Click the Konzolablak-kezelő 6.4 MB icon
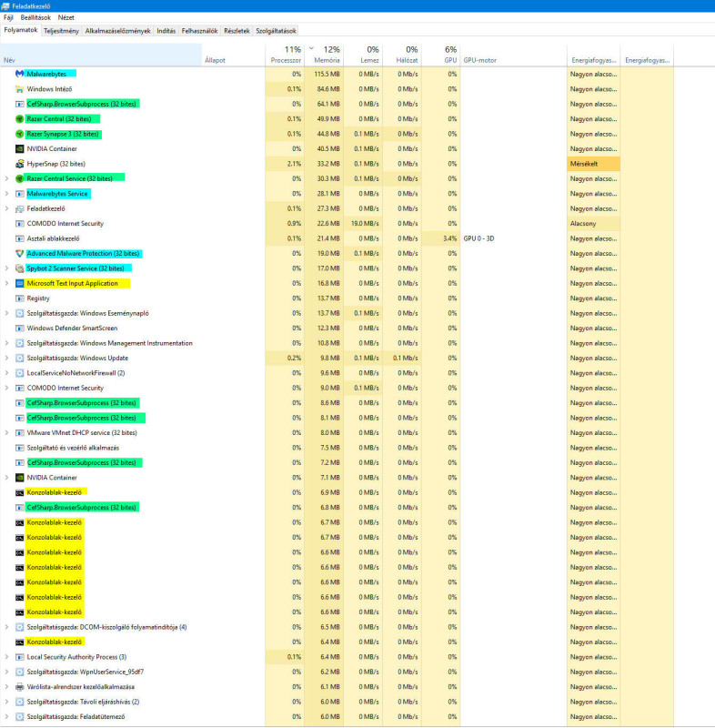This screenshot has height=728, width=715. [x=19, y=642]
